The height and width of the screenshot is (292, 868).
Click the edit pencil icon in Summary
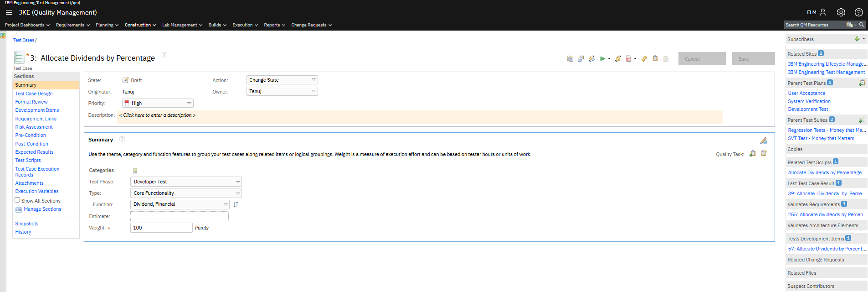pyautogui.click(x=763, y=141)
